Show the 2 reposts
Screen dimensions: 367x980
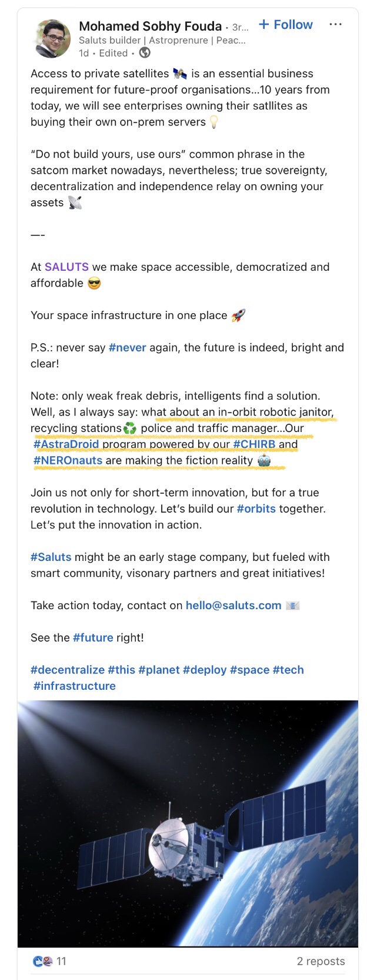pyautogui.click(x=321, y=961)
